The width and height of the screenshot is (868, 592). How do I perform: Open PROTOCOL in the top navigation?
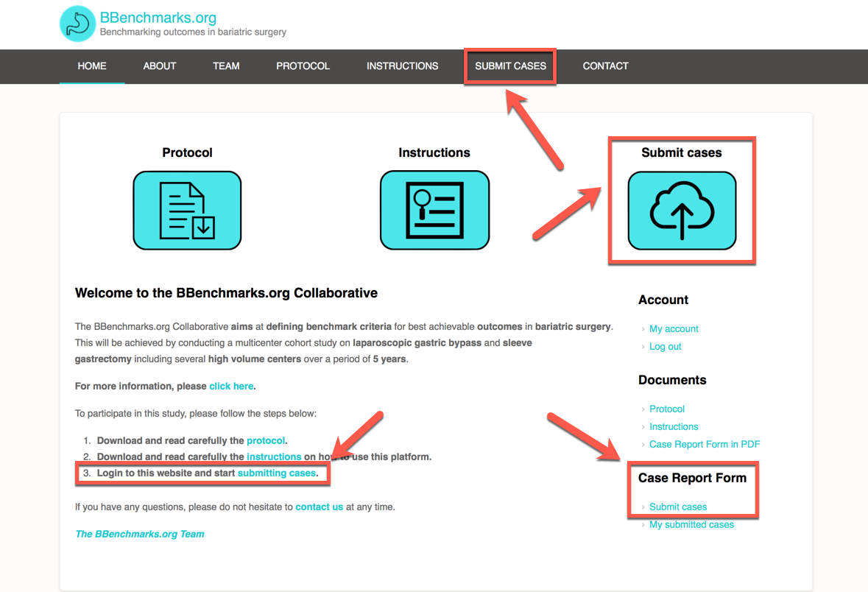[303, 66]
